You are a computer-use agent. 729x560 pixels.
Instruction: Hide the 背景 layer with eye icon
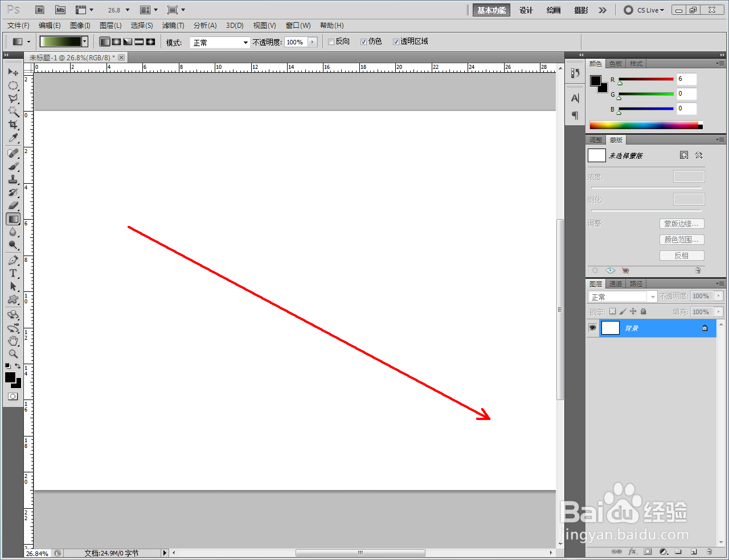(592, 328)
